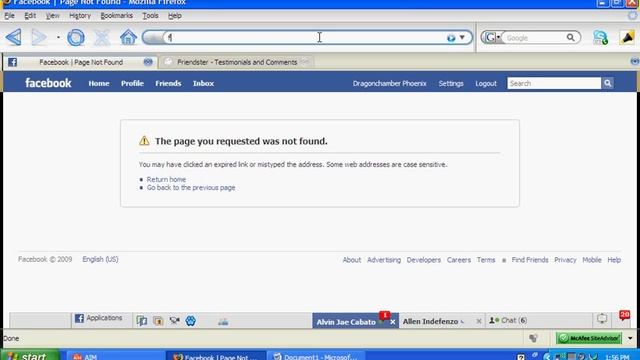Click the Return home link
This screenshot has height=360, width=640.
[166, 179]
